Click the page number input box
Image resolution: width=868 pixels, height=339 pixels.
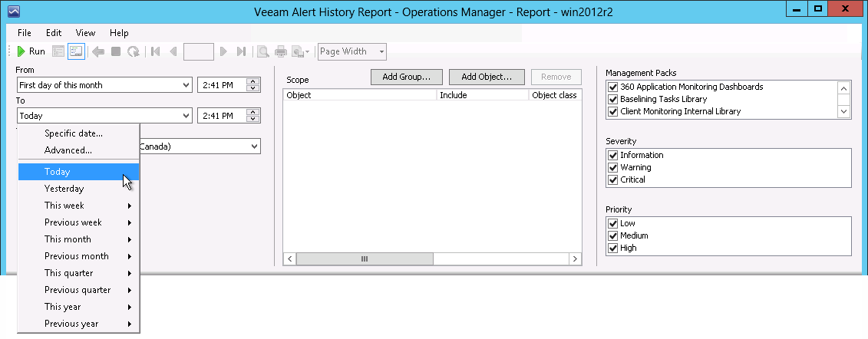click(x=198, y=51)
